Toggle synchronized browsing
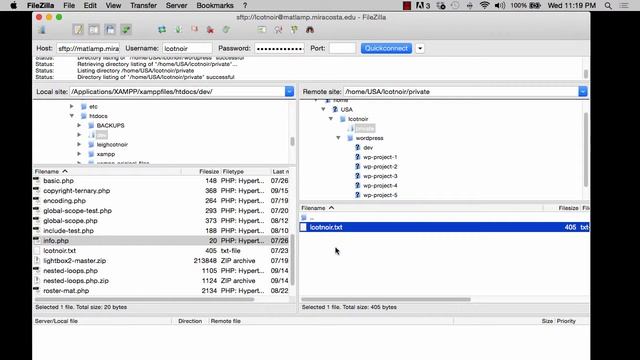Viewport: 640px width, 360px height. click(294, 30)
